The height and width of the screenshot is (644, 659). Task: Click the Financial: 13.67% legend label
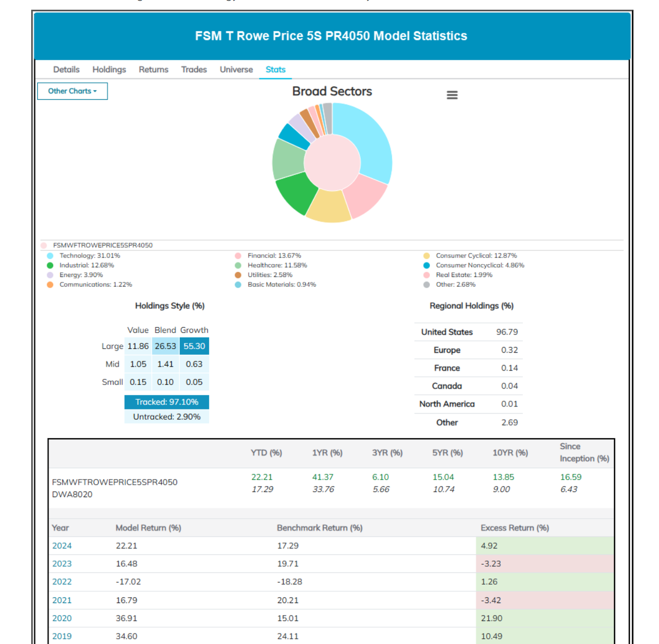274,256
